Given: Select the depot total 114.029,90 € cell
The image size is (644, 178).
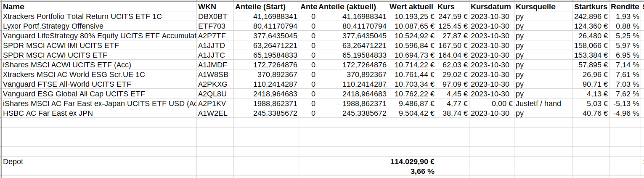Looking at the screenshot, I should tap(412, 162).
